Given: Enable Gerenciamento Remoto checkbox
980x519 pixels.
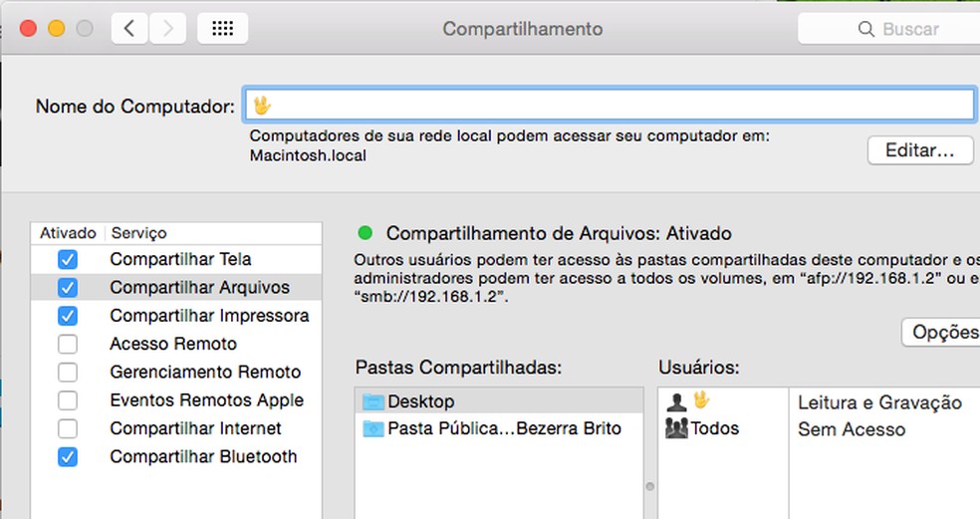Looking at the screenshot, I should (68, 372).
